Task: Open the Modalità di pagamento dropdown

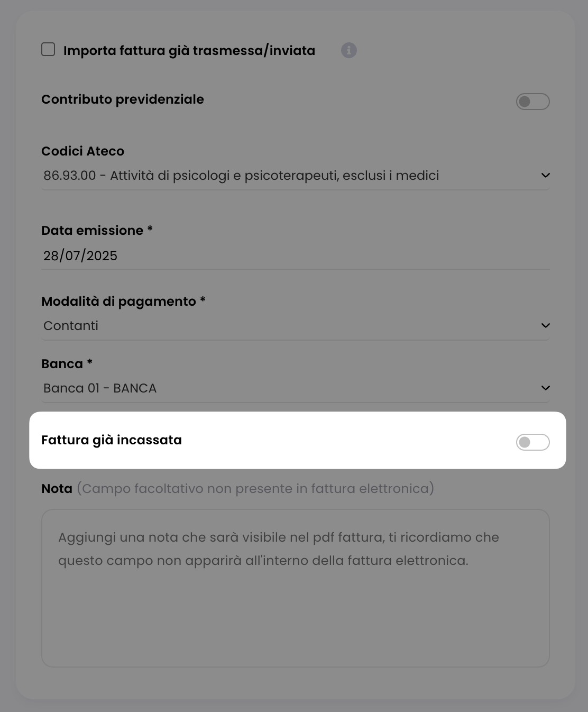Action: [296, 326]
